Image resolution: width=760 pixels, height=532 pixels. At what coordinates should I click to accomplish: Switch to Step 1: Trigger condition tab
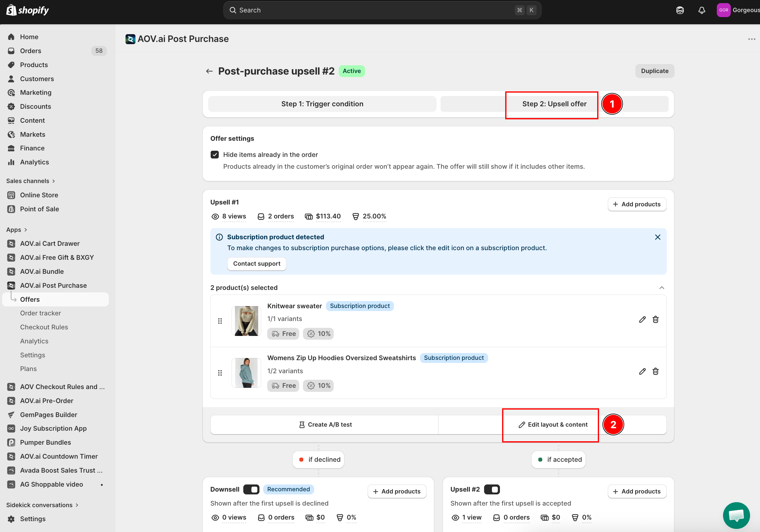pos(322,104)
